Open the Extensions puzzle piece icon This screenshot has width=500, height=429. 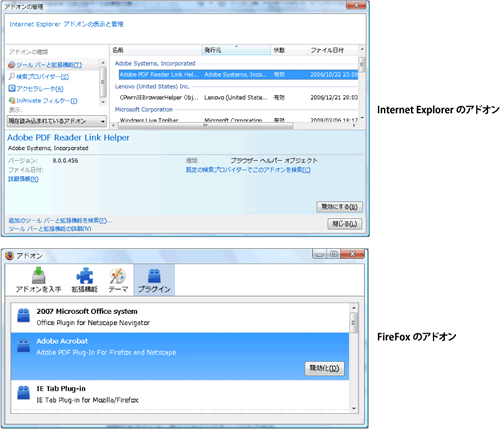click(x=85, y=276)
